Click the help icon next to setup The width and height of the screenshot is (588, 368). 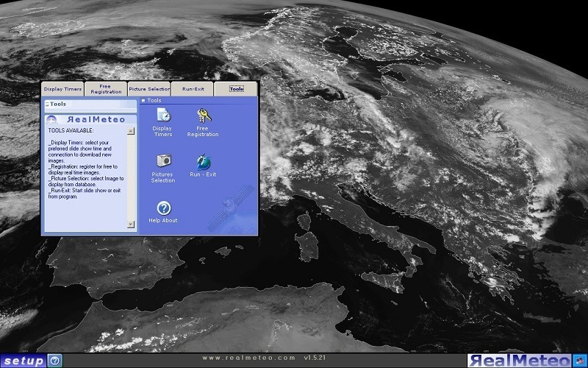[54, 361]
